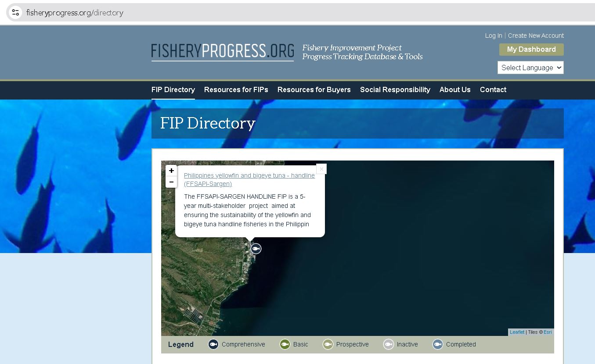Open the site information icon in address bar
This screenshot has width=595, height=364.
tap(15, 12)
